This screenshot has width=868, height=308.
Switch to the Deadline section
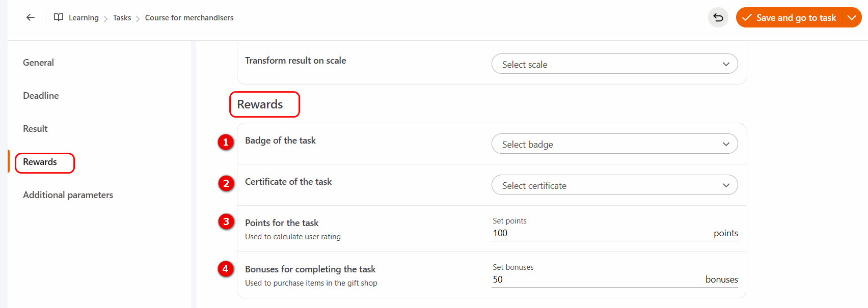(41, 96)
